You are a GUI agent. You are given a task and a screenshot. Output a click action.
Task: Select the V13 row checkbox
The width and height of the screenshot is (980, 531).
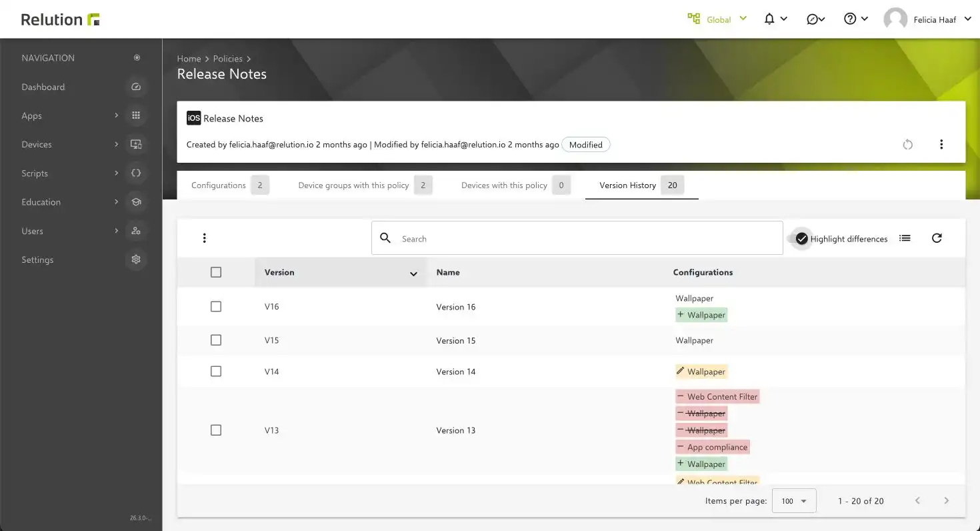(x=216, y=430)
